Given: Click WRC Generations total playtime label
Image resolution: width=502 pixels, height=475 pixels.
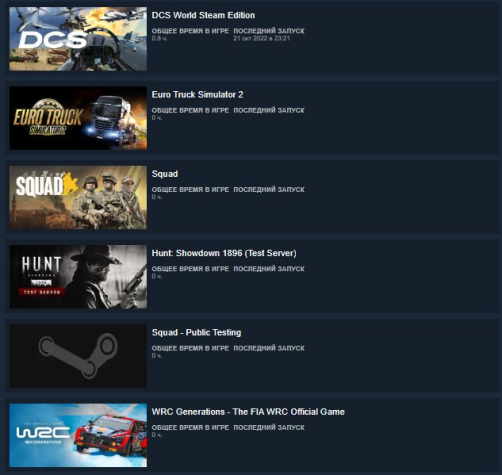Looking at the screenshot, I should (x=190, y=428).
